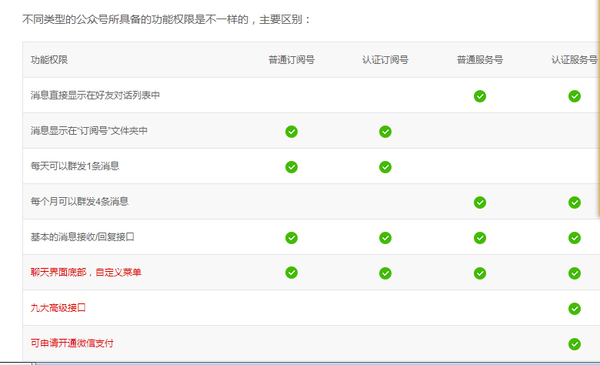Click the red 九大高级接口 label
The width and height of the screenshot is (600, 365).
58,308
